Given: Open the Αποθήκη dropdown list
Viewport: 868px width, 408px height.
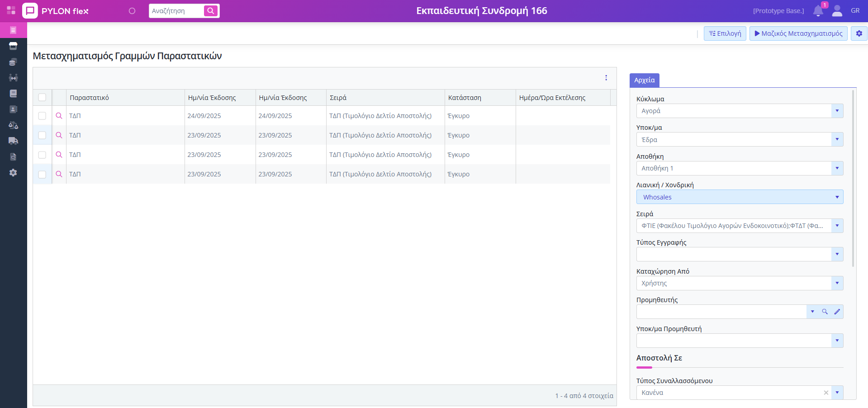Looking at the screenshot, I should [837, 168].
